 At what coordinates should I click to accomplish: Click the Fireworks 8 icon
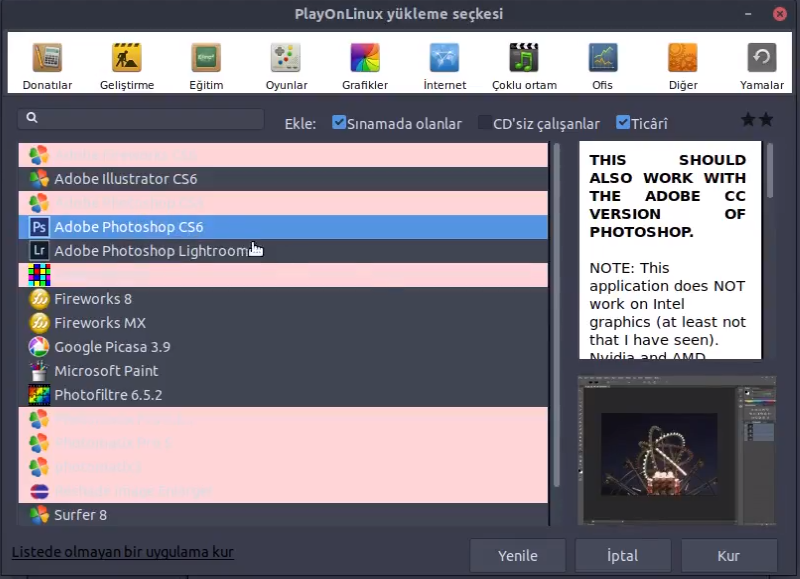pyautogui.click(x=39, y=299)
